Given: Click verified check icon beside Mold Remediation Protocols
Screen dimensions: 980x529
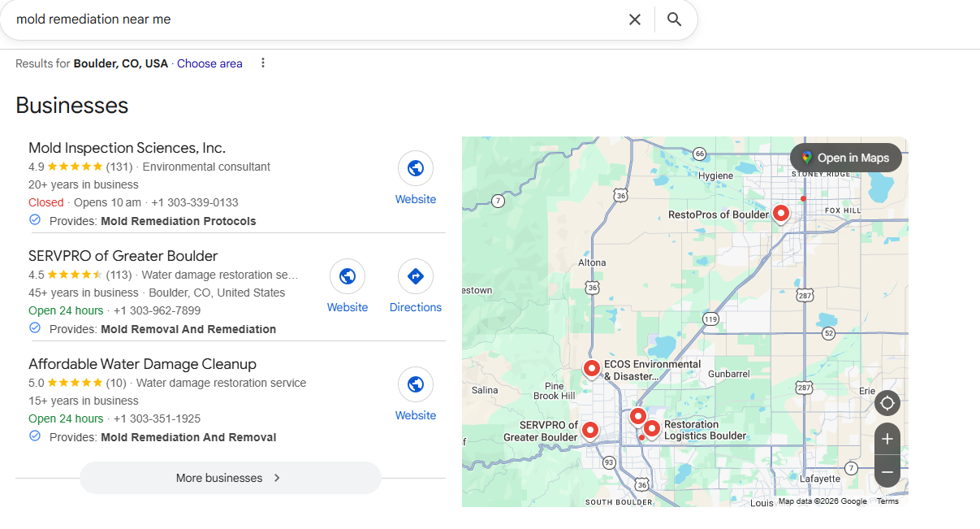Looking at the screenshot, I should pyautogui.click(x=35, y=220).
